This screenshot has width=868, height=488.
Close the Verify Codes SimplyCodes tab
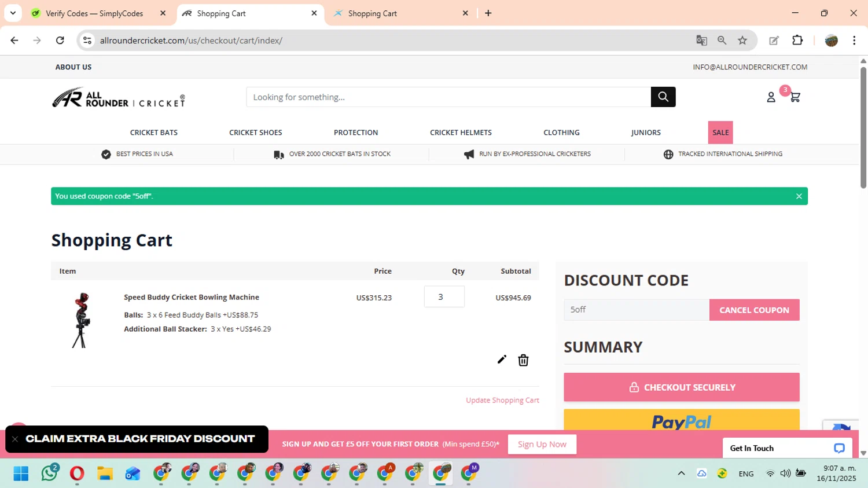tap(163, 13)
